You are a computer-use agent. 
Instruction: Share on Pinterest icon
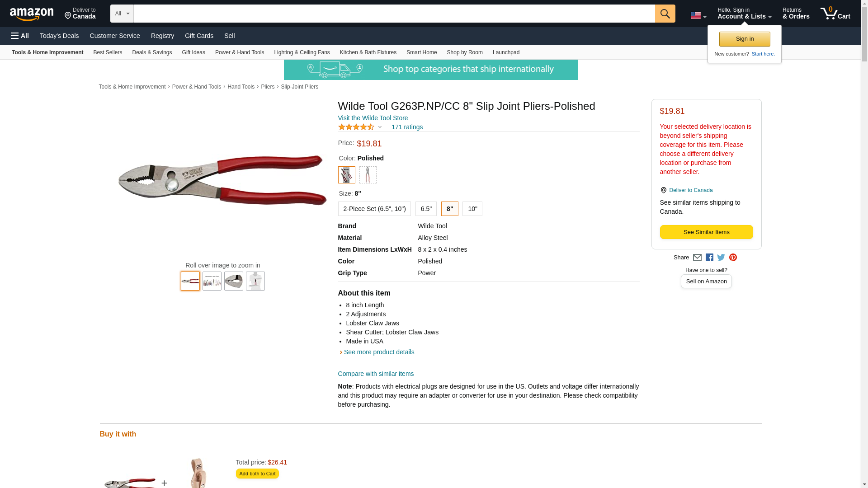pyautogui.click(x=733, y=258)
